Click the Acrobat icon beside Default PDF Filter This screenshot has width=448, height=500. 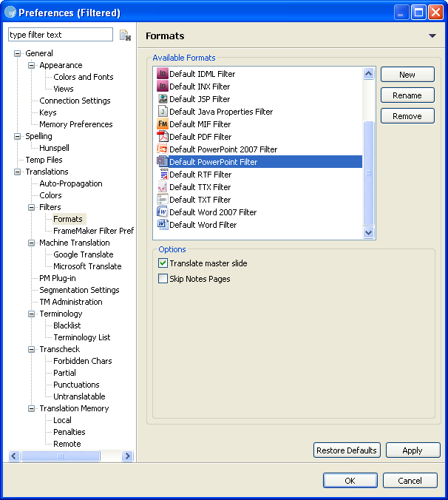click(x=163, y=137)
